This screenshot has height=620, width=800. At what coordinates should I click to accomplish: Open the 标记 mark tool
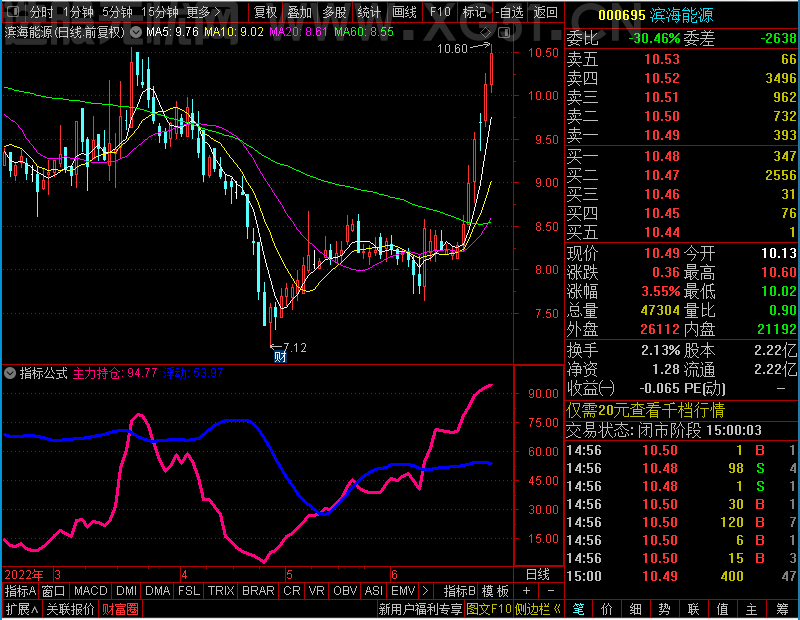[x=474, y=12]
